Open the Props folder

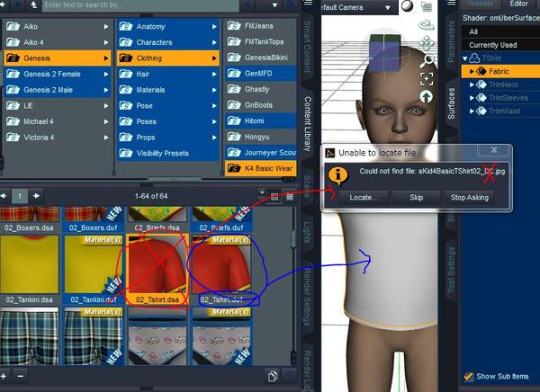(167, 137)
